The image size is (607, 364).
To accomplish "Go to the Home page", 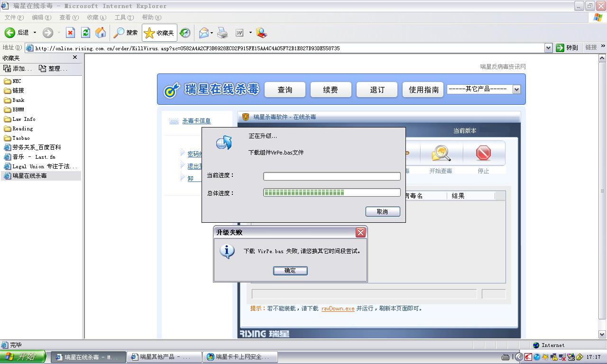I will pos(101,33).
